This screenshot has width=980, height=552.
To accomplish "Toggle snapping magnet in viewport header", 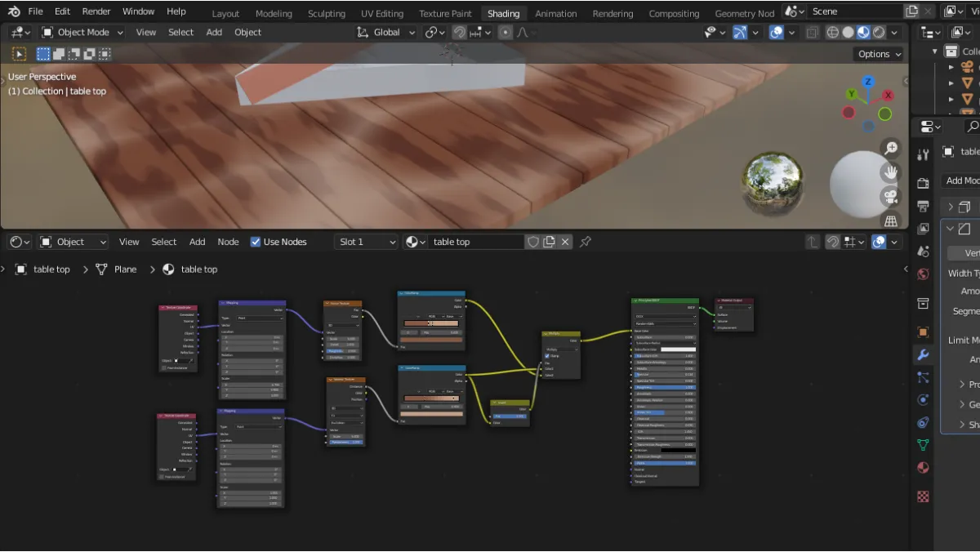I will (460, 32).
